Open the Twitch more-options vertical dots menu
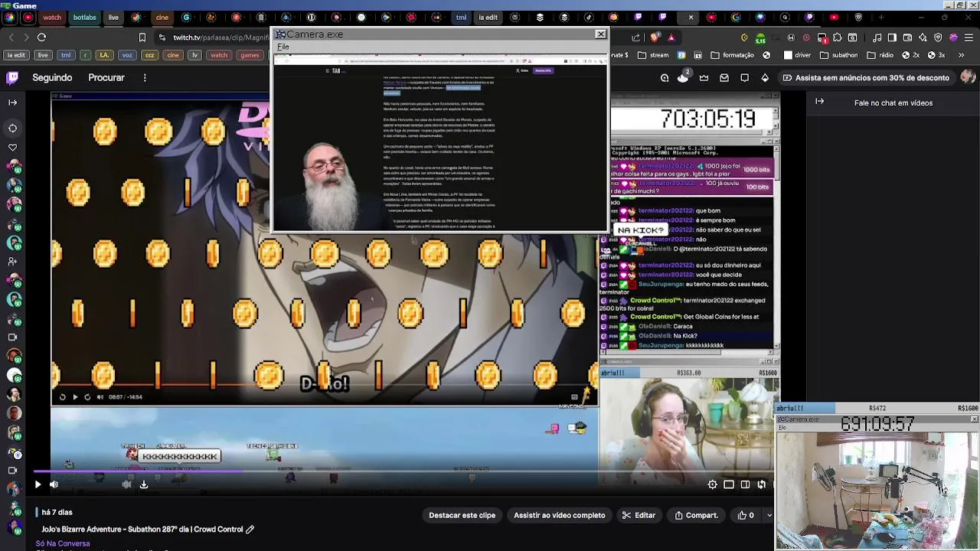This screenshot has width=980, height=551. (145, 77)
